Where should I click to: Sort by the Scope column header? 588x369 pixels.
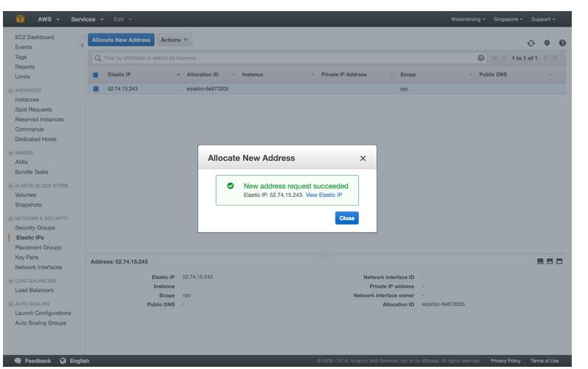[x=408, y=75]
